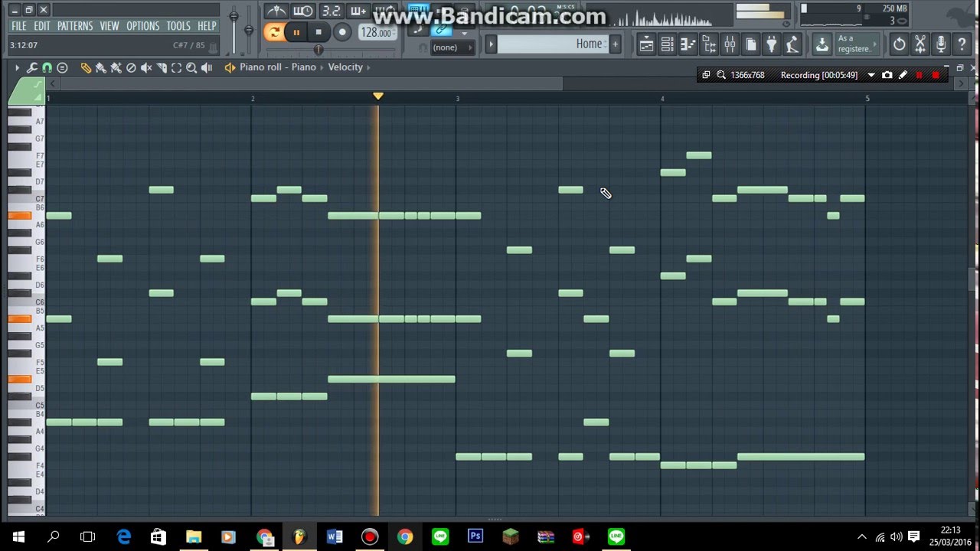Click the master pitch slider

click(x=249, y=29)
